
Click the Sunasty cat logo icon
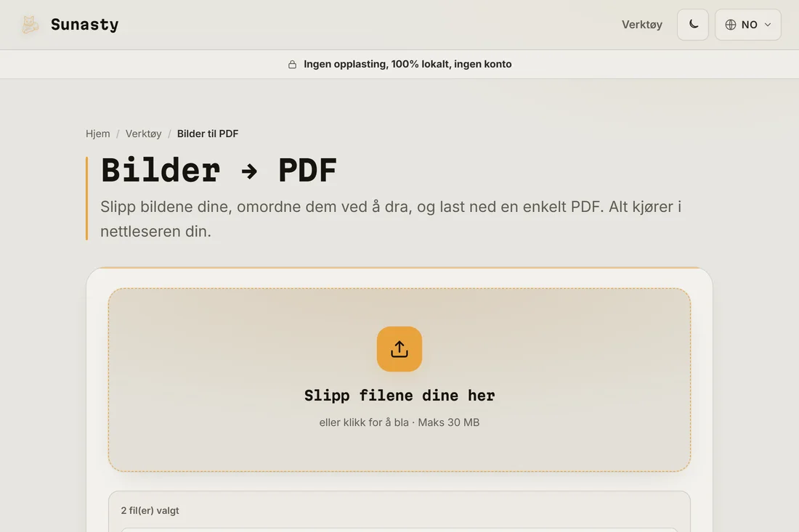click(30, 25)
